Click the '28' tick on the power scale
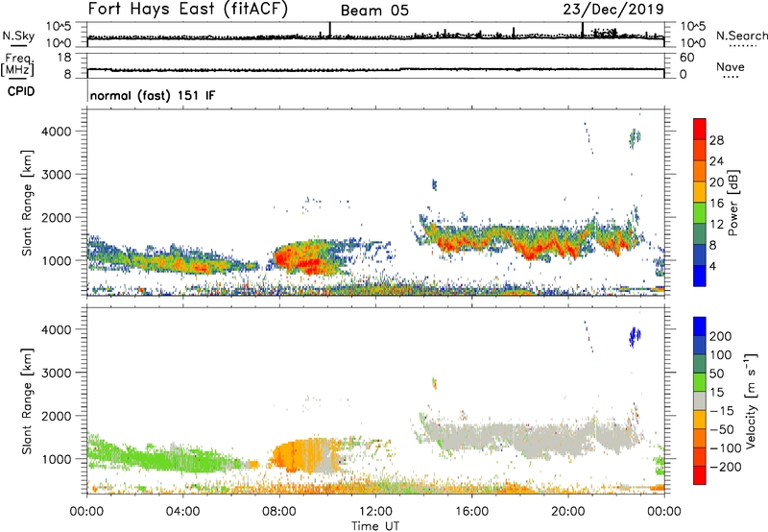 coord(716,140)
